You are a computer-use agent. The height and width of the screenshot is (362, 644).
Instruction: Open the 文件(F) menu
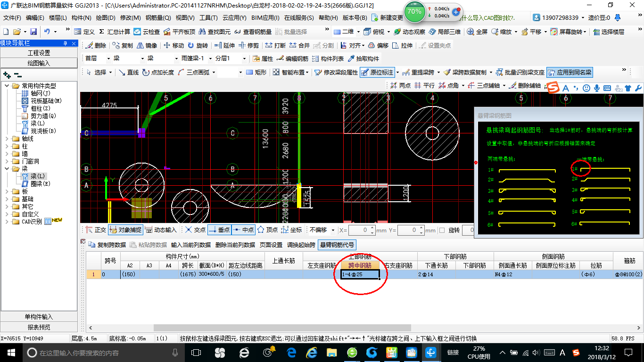tap(13, 18)
